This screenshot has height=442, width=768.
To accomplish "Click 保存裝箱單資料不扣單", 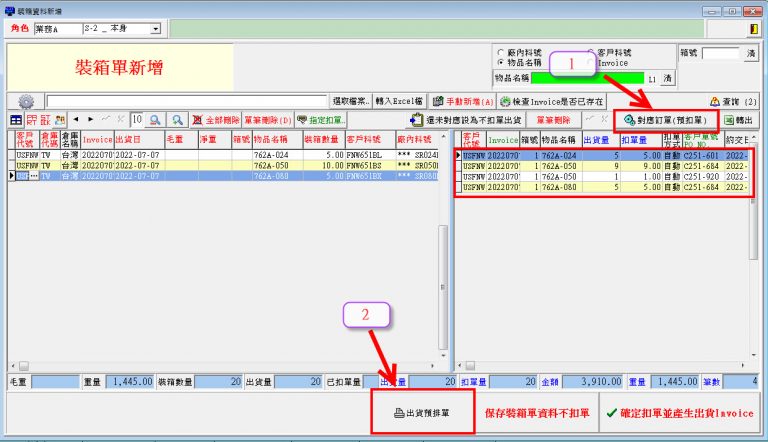I will coord(537,413).
